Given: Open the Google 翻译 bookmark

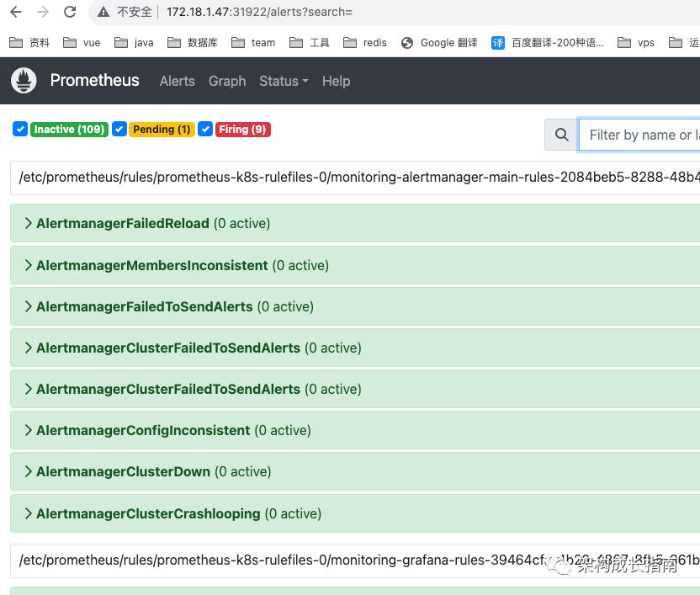Looking at the screenshot, I should tap(439, 42).
